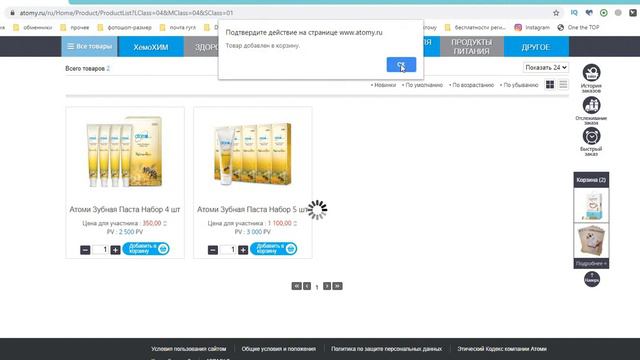Confirm the alert dialog with OK button

(x=401, y=64)
